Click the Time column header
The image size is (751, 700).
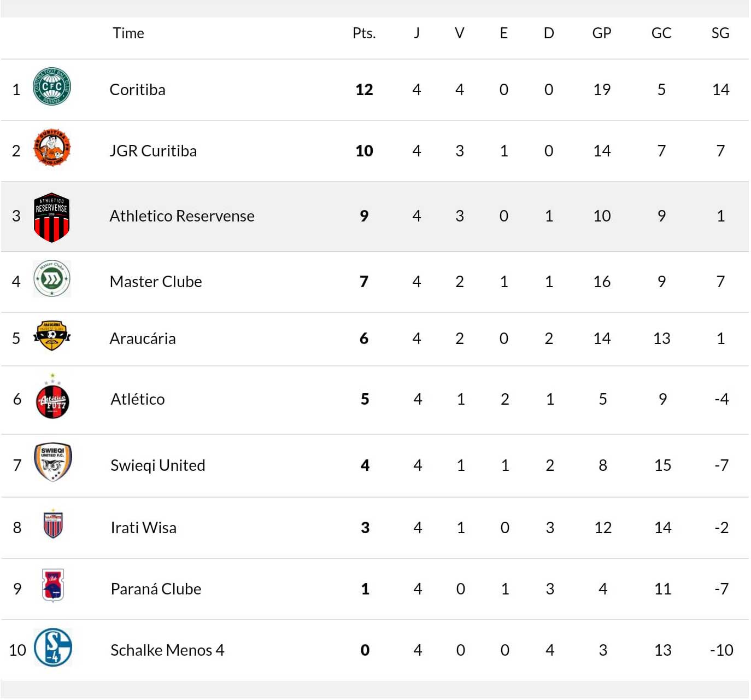(128, 33)
